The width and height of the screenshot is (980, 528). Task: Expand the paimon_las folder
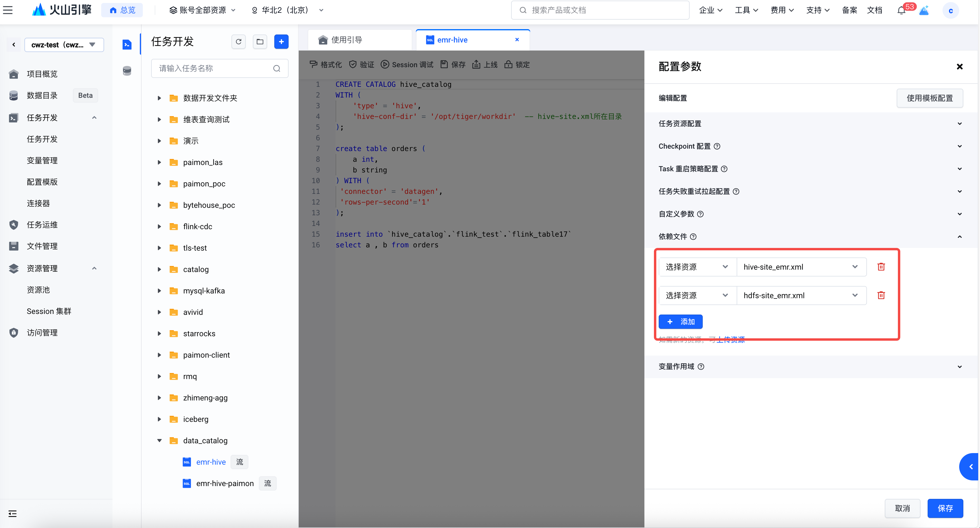(x=159, y=162)
